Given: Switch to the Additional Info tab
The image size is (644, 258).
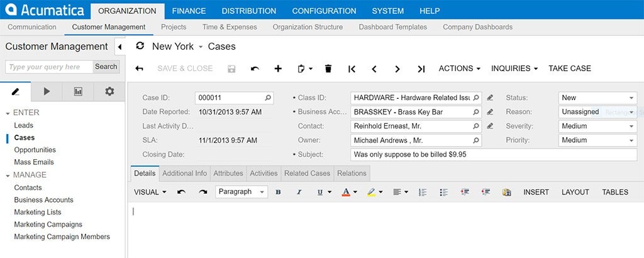Looking at the screenshot, I should pyautogui.click(x=184, y=174).
